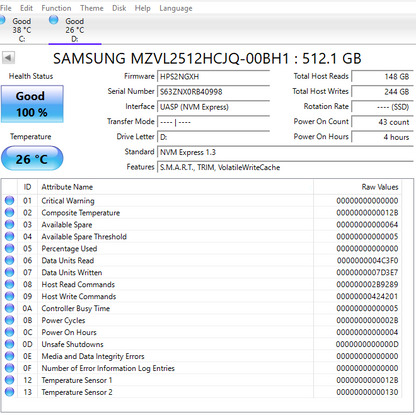The image size is (416, 415).
Task: Click the status orb for Data Units Written
Action: click(x=9, y=272)
